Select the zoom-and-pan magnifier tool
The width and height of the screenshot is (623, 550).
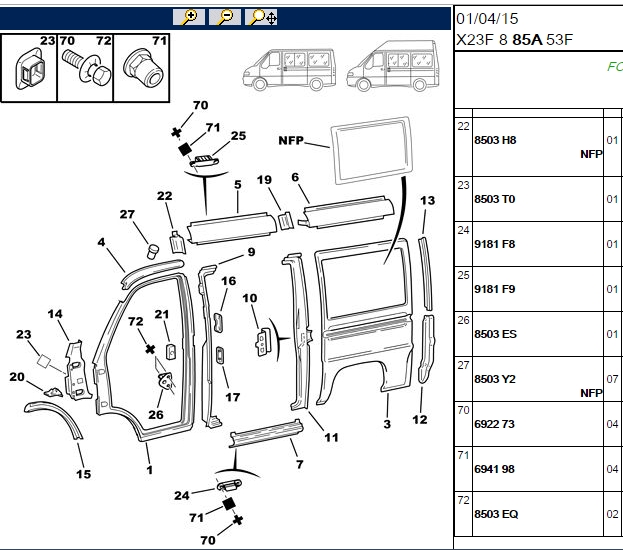(x=261, y=17)
